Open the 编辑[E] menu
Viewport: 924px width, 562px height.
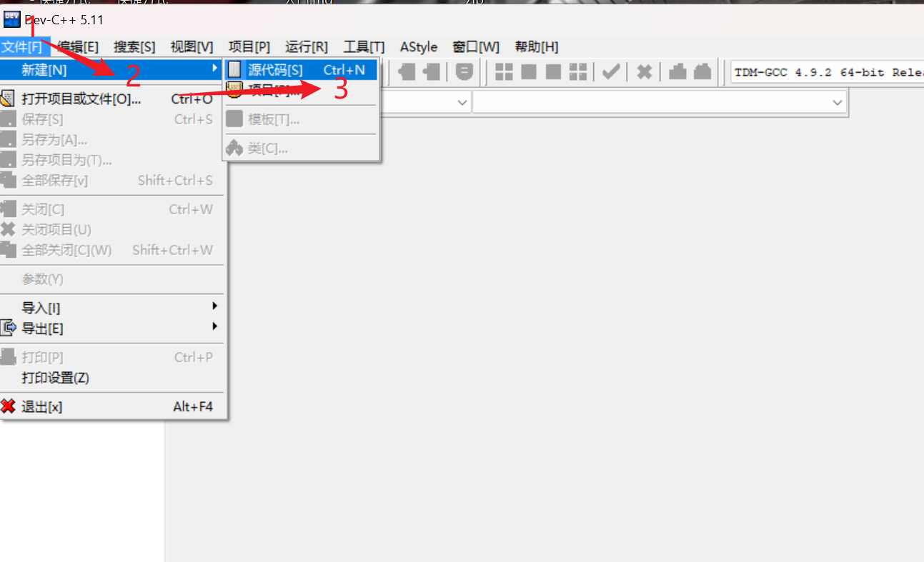[78, 47]
